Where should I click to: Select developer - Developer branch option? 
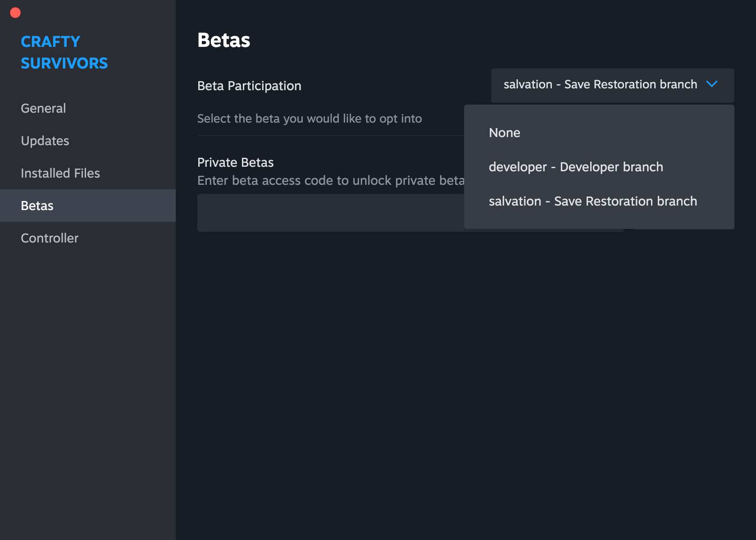599,167
